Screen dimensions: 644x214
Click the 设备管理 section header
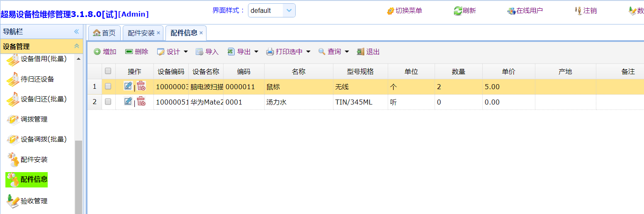coord(41,46)
